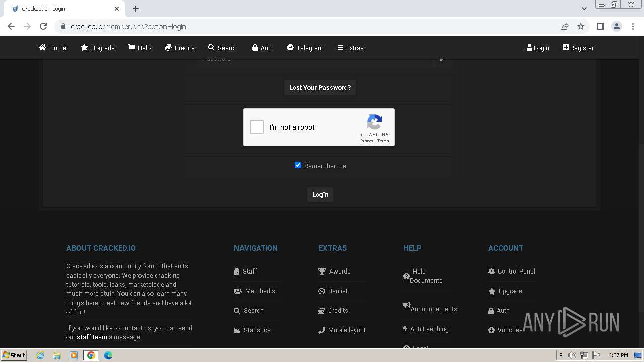Click the Share page icon

(x=565, y=26)
